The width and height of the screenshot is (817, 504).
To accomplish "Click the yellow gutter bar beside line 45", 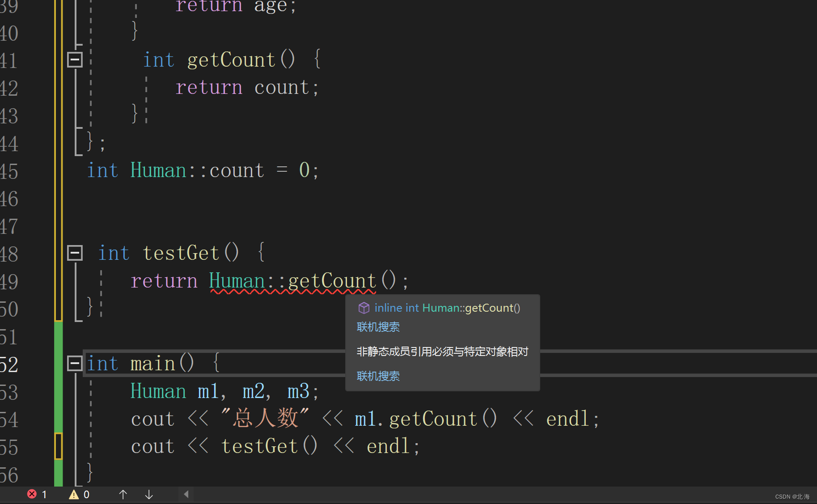I will click(59, 170).
